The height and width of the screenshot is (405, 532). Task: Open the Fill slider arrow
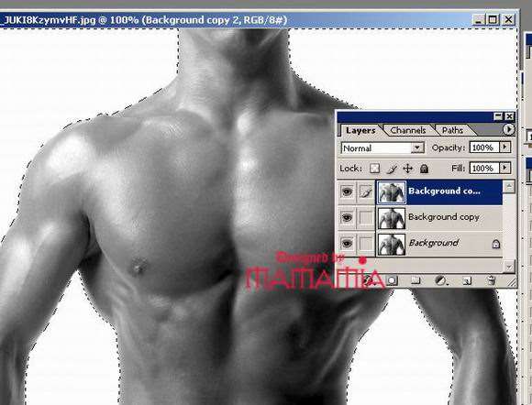click(504, 168)
